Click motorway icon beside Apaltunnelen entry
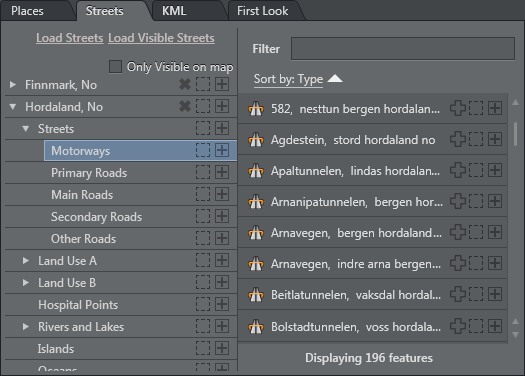The image size is (525, 376). (256, 171)
